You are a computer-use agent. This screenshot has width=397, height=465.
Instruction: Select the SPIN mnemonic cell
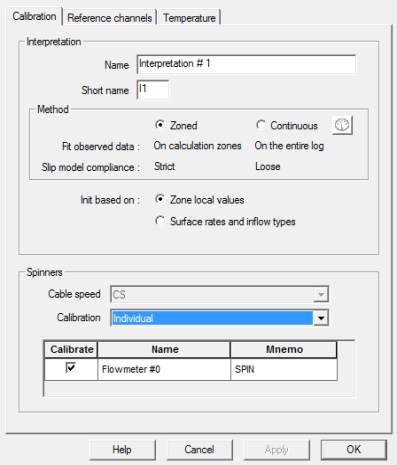coord(284,369)
